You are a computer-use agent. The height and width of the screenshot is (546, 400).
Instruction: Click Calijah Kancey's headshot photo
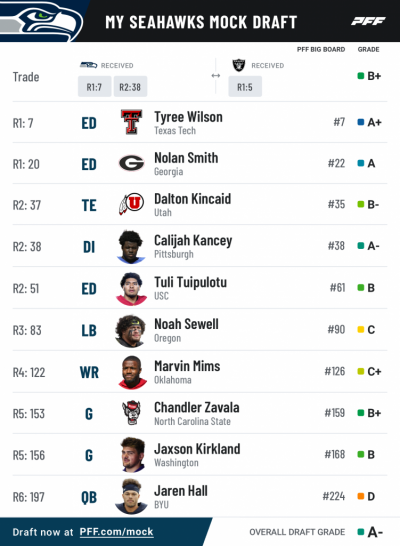coord(131,247)
